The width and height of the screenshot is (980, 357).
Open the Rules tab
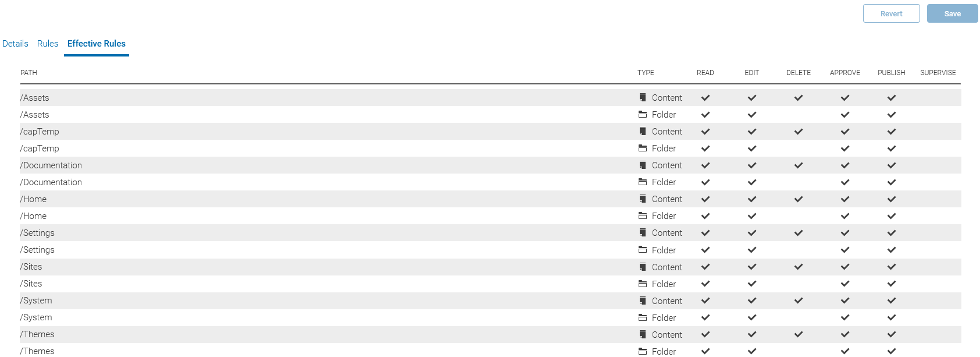tap(48, 44)
